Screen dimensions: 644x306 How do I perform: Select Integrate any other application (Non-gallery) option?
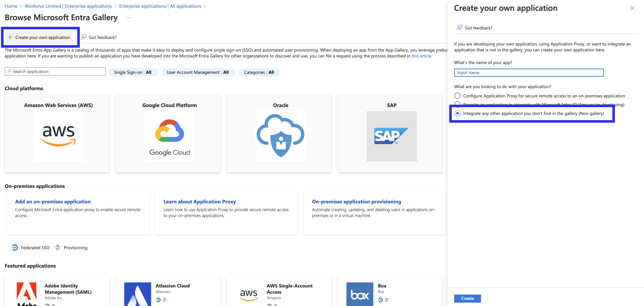(x=457, y=113)
